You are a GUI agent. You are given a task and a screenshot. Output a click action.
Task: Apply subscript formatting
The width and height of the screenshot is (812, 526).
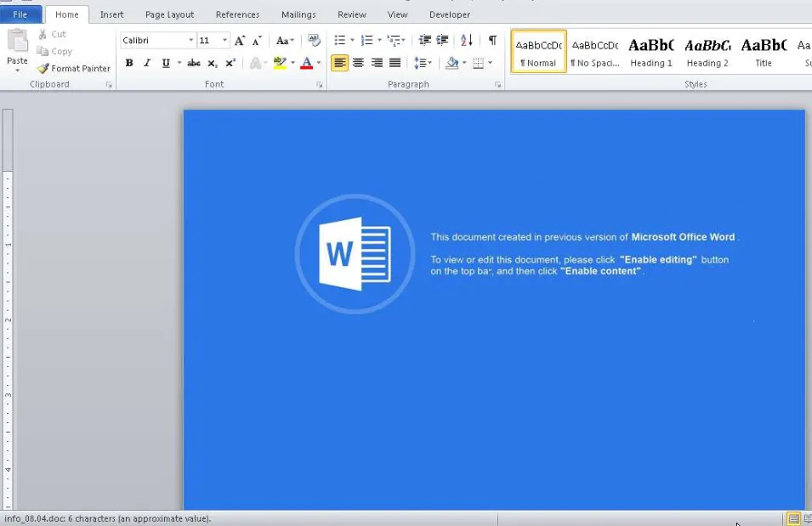213,63
